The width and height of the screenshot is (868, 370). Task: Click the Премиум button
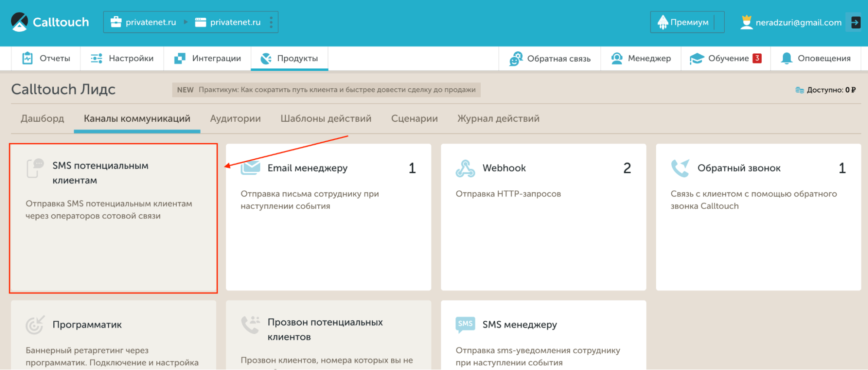point(683,22)
